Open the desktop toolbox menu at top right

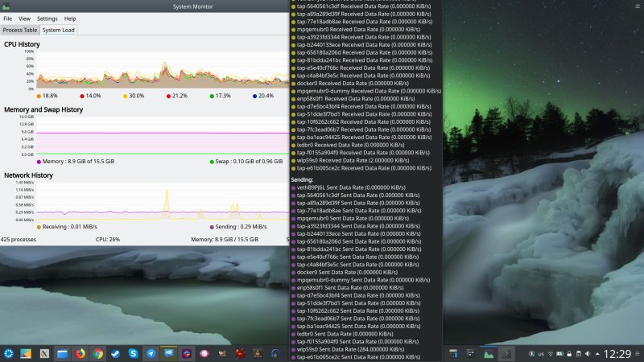638,6
